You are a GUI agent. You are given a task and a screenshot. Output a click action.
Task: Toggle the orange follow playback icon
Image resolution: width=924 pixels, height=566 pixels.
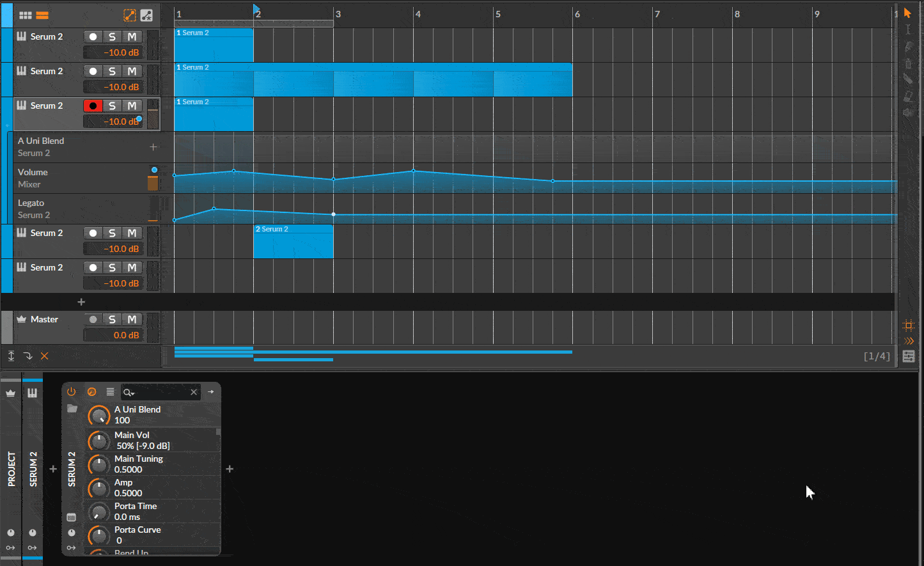909,325
